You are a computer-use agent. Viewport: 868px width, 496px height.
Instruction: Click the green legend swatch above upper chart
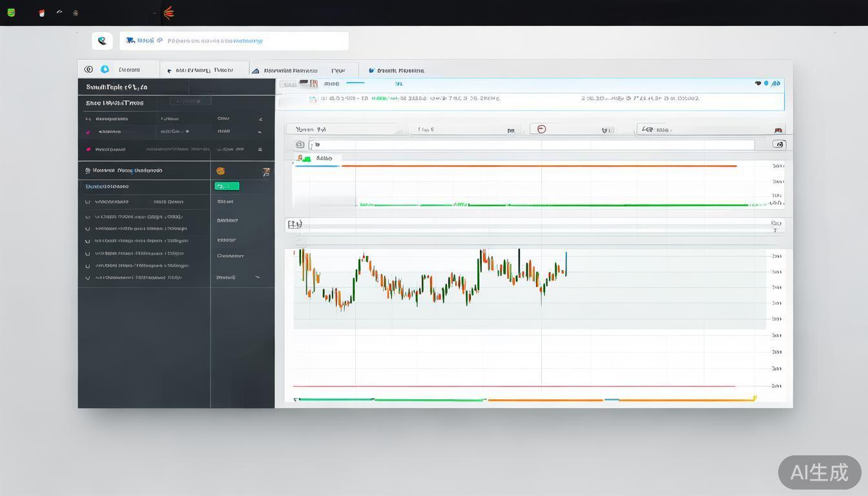pos(304,158)
